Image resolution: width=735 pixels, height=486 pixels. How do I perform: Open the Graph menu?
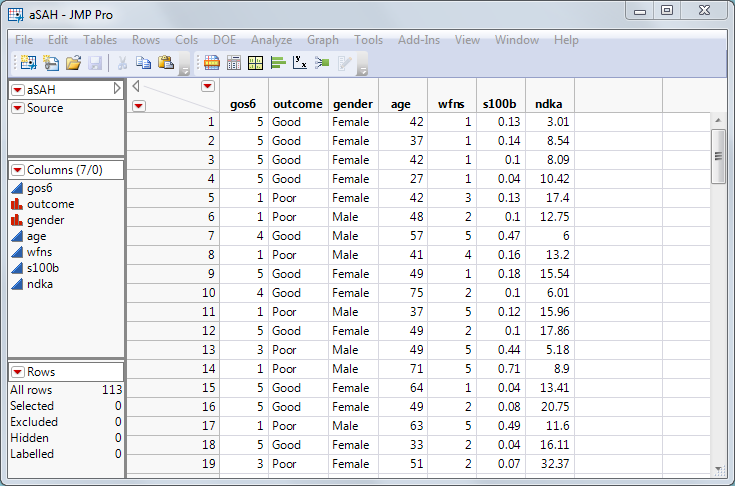tap(323, 40)
